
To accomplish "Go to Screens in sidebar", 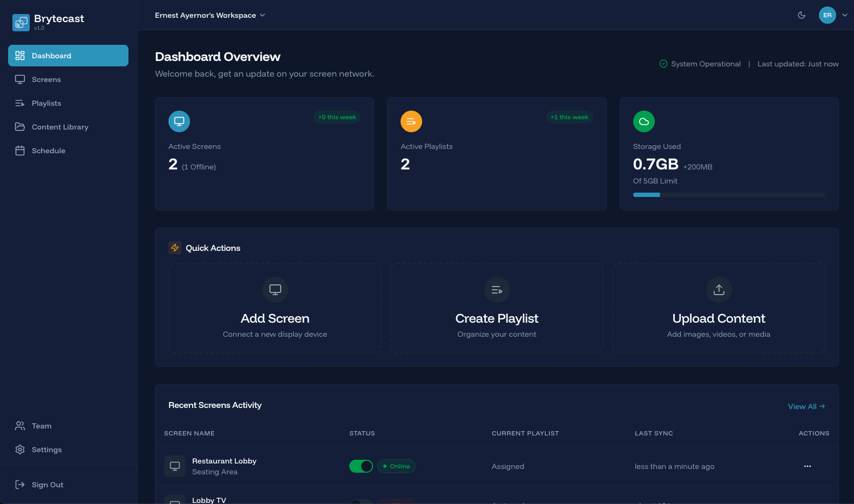I will [x=68, y=79].
